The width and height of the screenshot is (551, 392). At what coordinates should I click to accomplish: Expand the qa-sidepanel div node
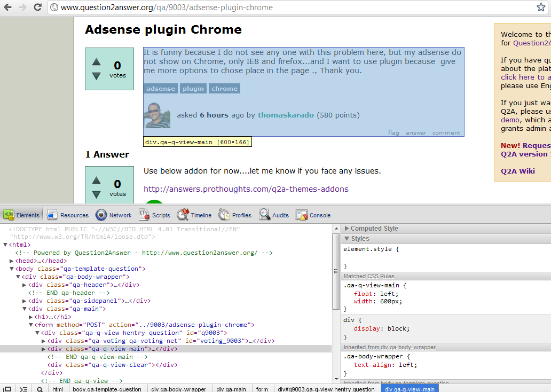tap(25, 301)
